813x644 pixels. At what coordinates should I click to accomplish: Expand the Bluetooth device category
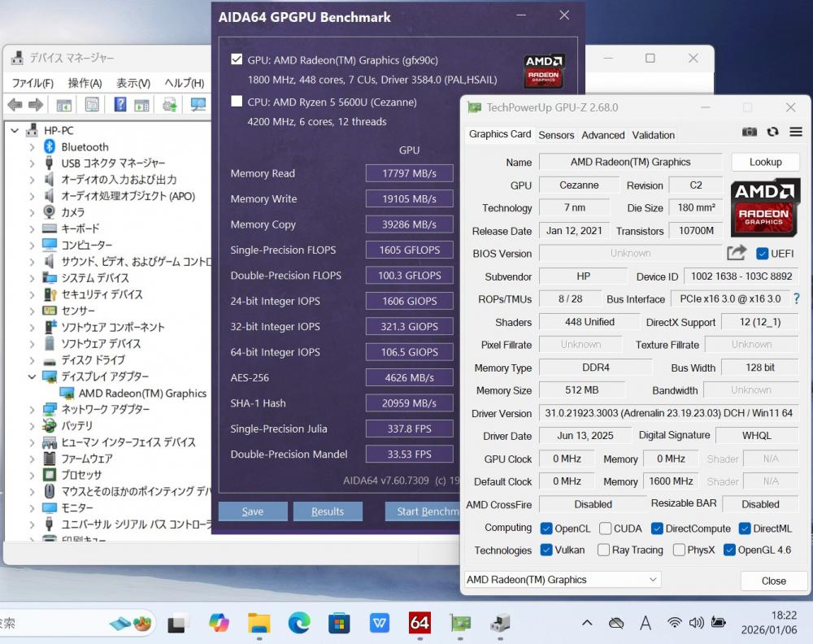click(x=33, y=147)
